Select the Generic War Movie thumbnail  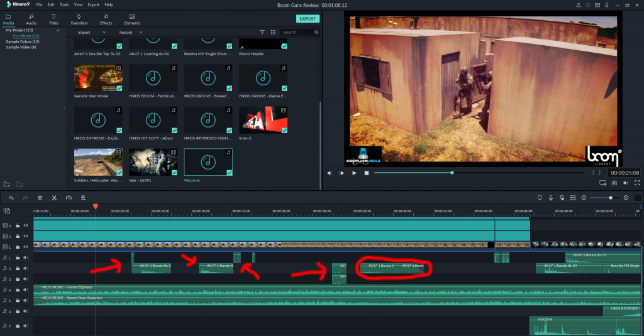(97, 78)
